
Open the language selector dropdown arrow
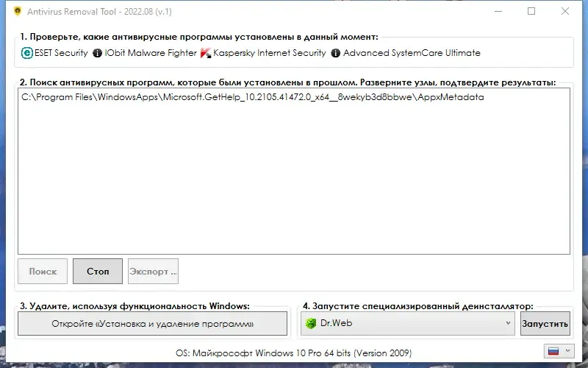tap(567, 351)
